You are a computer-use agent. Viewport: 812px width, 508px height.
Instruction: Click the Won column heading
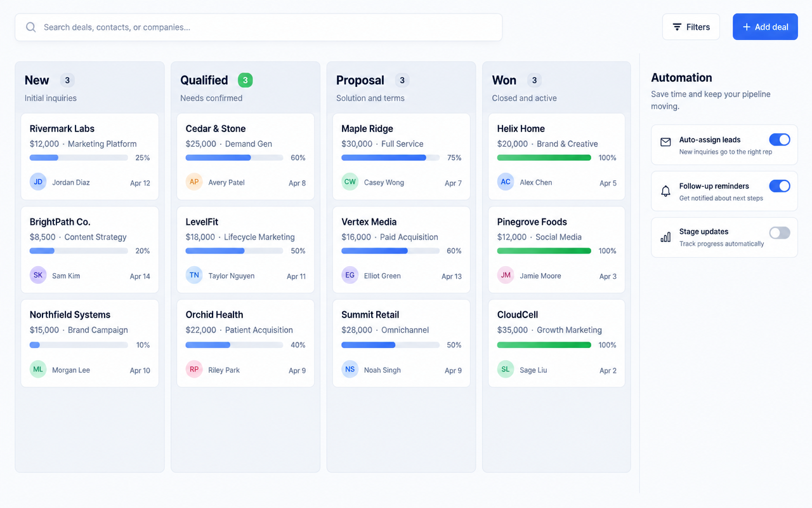pos(504,80)
